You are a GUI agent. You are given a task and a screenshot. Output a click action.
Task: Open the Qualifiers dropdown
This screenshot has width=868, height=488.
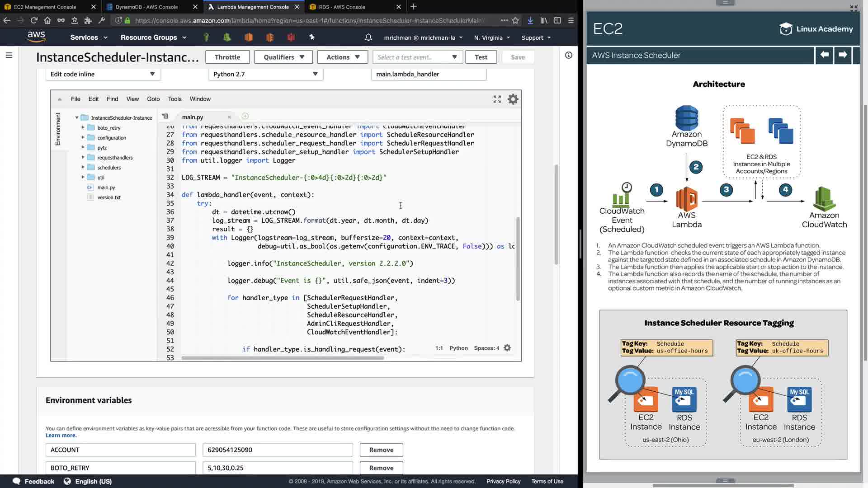point(283,57)
